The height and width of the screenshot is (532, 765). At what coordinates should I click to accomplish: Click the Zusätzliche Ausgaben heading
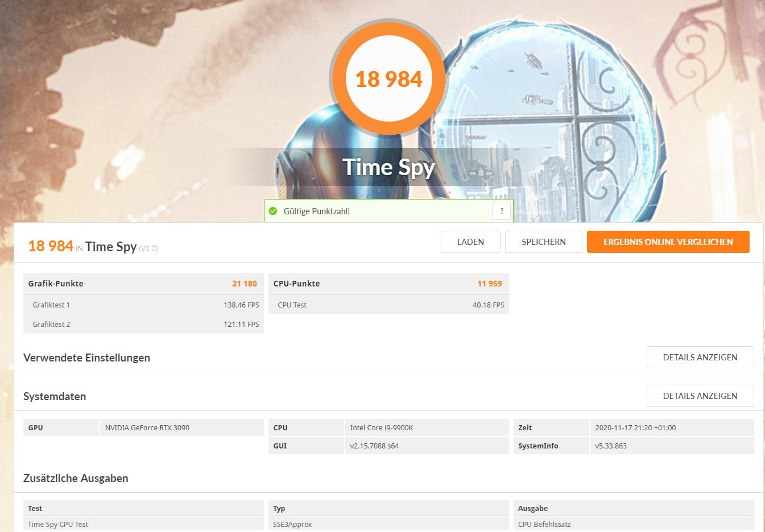coord(76,478)
